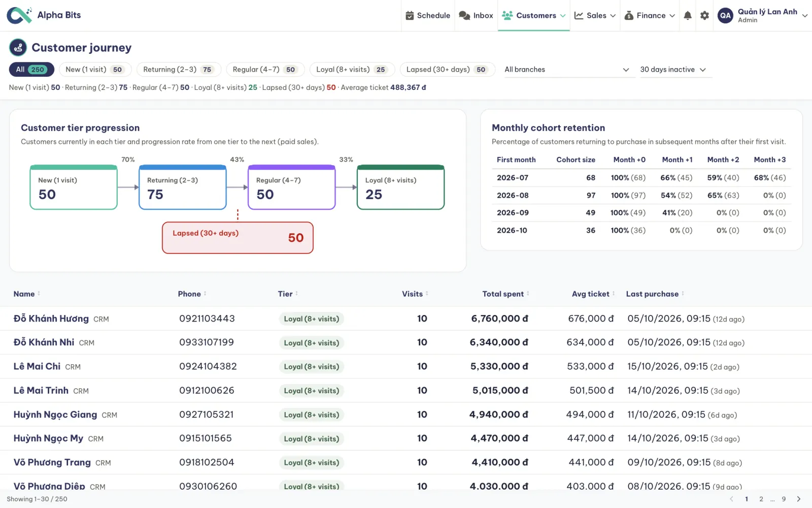Click the New (1 visit) tier card
Viewport: 812px width, 508px height.
click(74, 187)
